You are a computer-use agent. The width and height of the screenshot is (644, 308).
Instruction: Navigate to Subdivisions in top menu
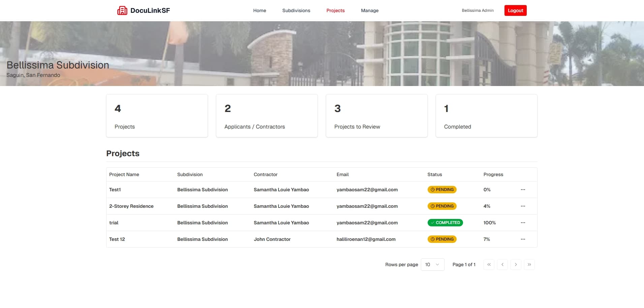coord(296,10)
